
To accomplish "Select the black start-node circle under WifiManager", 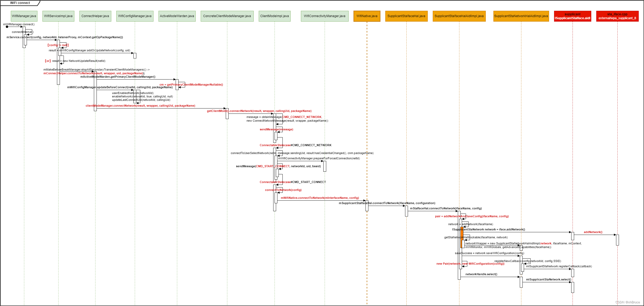I will [7, 27].
